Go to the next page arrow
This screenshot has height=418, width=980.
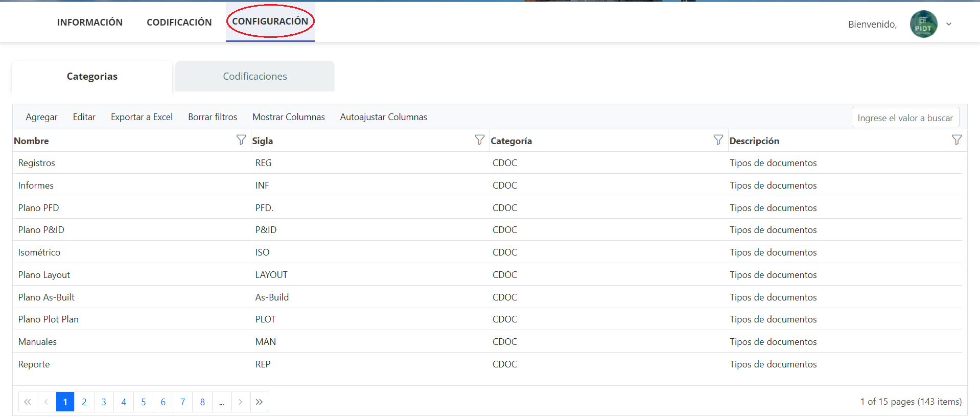(241, 402)
